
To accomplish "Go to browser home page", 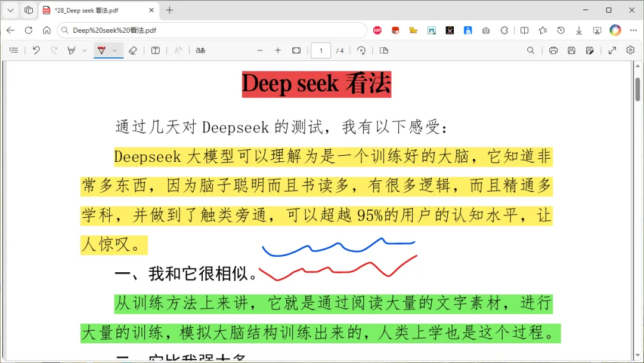I will [47, 30].
